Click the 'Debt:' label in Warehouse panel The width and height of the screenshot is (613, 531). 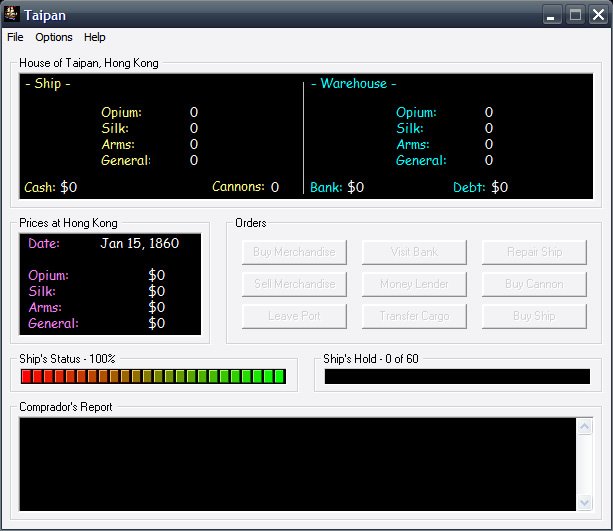(469, 187)
